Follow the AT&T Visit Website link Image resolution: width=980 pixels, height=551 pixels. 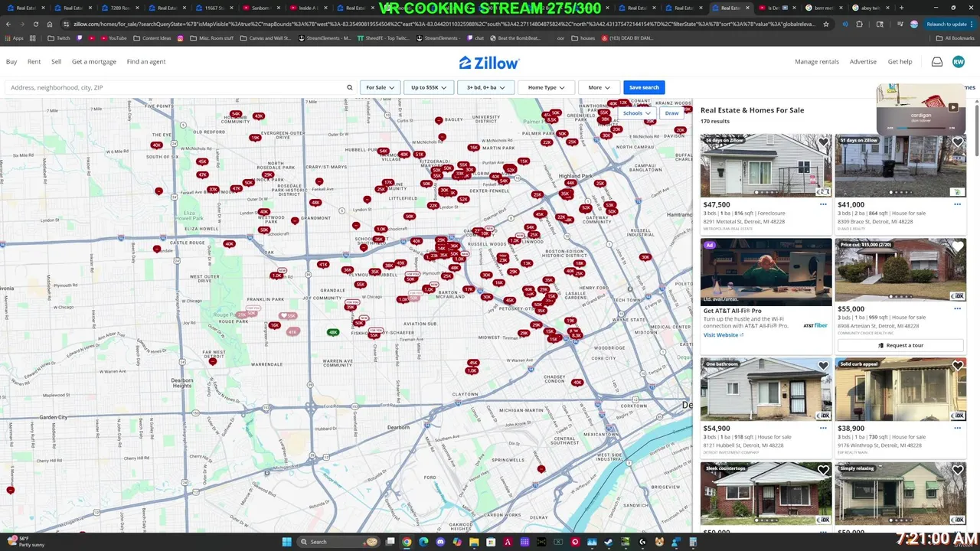723,334
